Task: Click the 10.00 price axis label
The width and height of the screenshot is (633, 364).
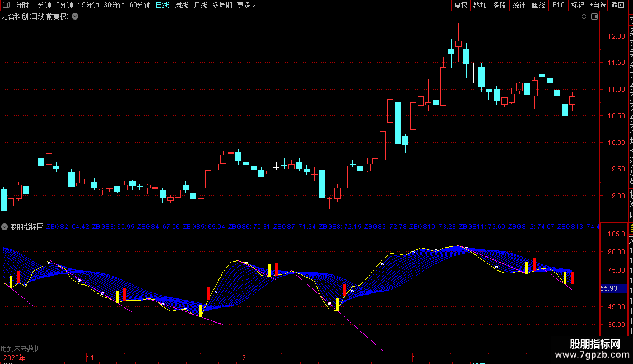Action: click(616, 142)
